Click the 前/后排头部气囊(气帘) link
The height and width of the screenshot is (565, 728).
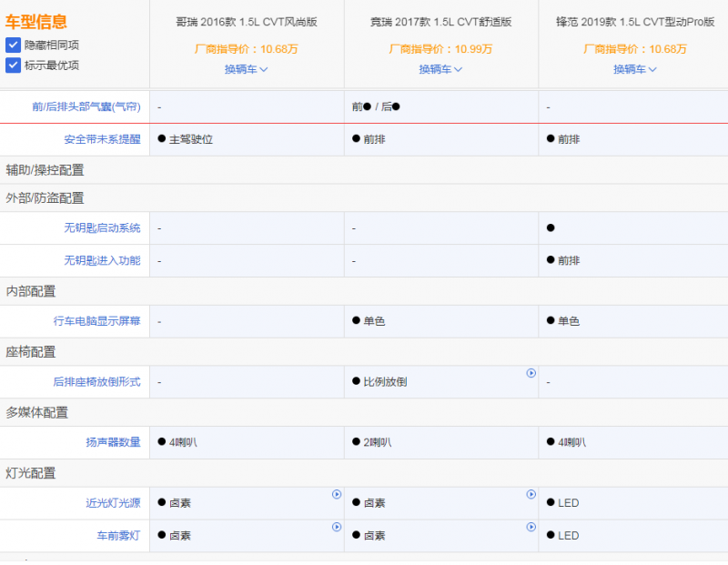tap(86, 106)
